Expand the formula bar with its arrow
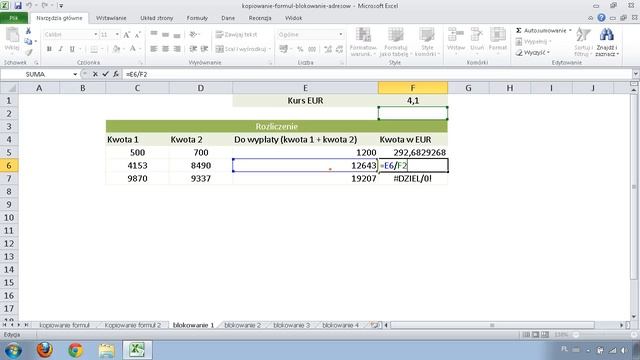 pyautogui.click(x=636, y=74)
